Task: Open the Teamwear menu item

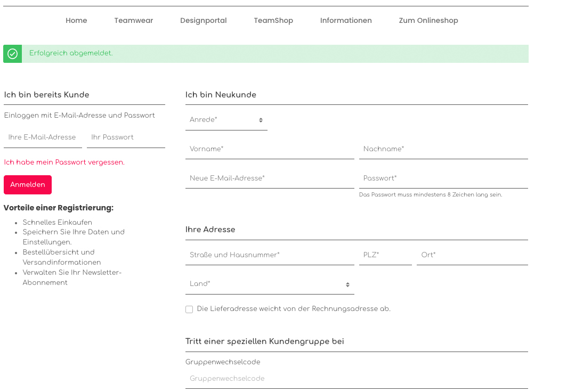Action: pyautogui.click(x=133, y=21)
